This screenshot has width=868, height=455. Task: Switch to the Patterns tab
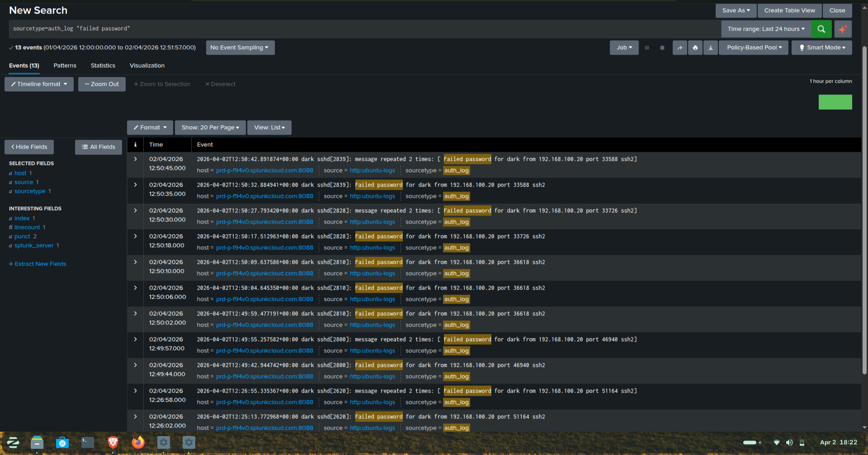(65, 66)
